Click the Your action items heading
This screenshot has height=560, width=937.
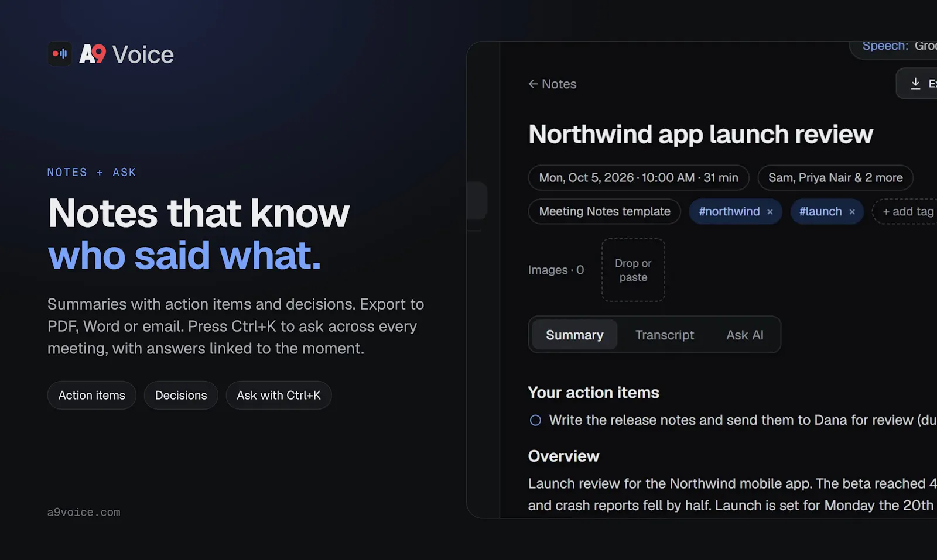(x=594, y=393)
